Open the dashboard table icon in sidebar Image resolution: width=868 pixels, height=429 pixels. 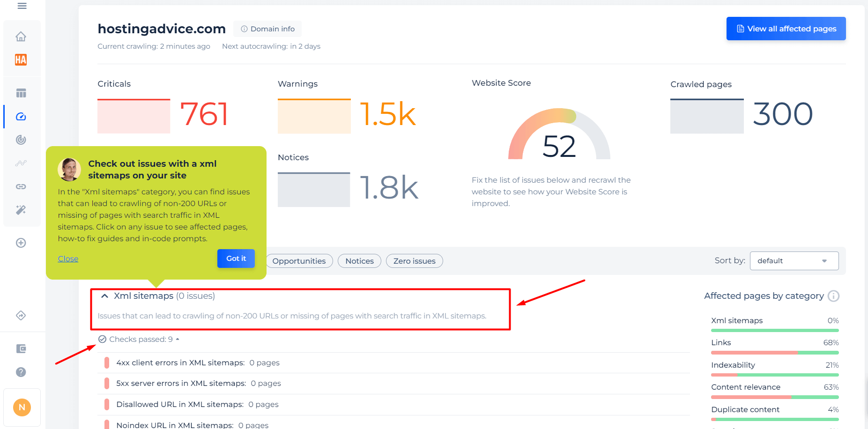[21, 93]
